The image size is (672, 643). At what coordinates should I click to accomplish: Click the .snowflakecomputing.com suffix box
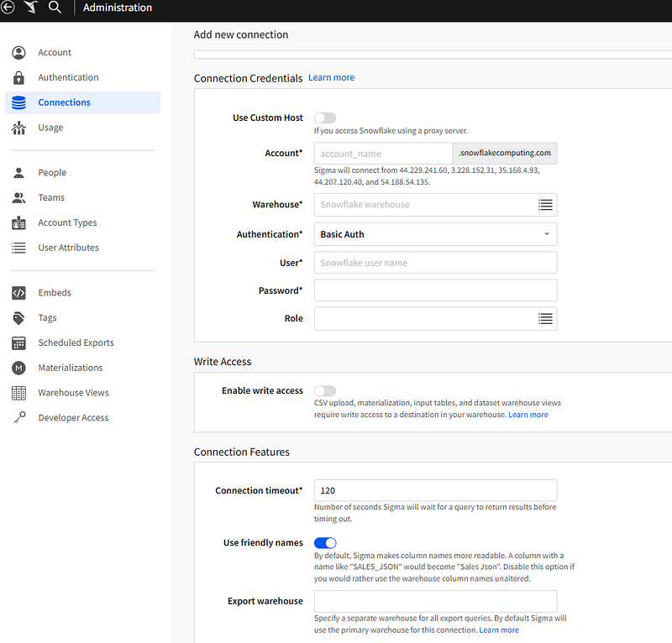pos(505,154)
